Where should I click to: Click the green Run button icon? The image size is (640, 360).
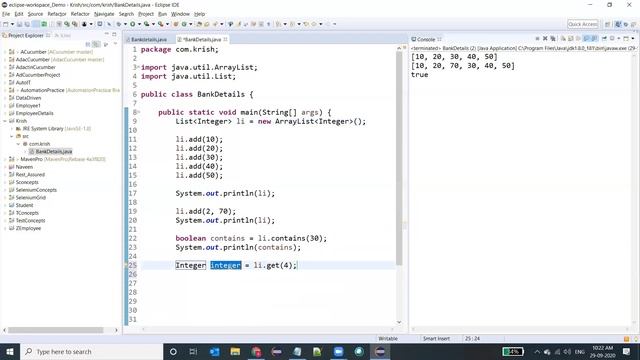(x=133, y=24)
